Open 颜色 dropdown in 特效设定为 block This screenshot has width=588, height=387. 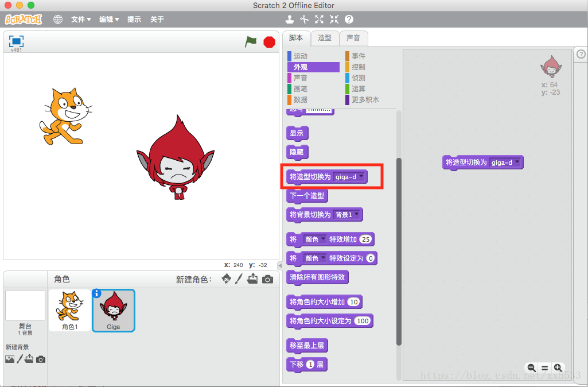click(314, 258)
